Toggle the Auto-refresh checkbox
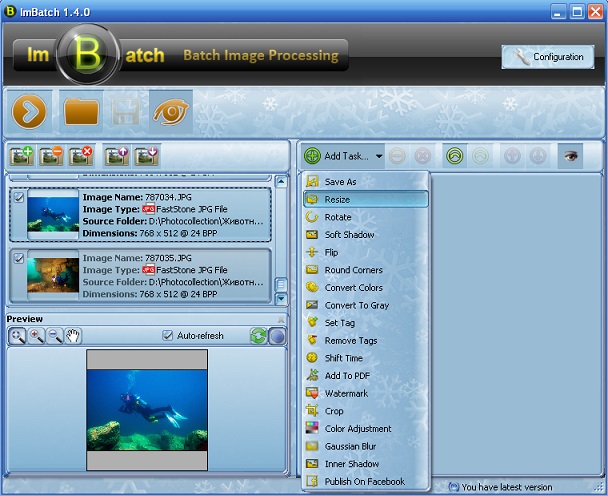Viewport: 608px width, 496px height. pos(168,336)
